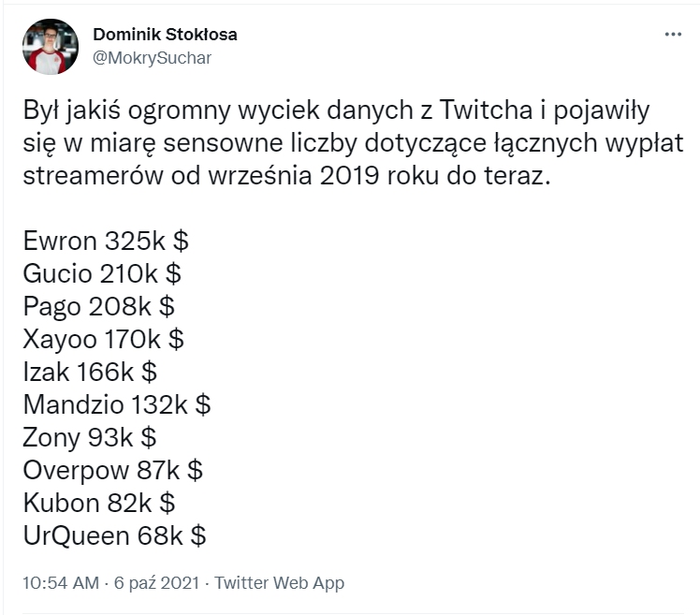Click the Overpow 87k $ entry
The width and height of the screenshot is (700, 615).
click(112, 471)
